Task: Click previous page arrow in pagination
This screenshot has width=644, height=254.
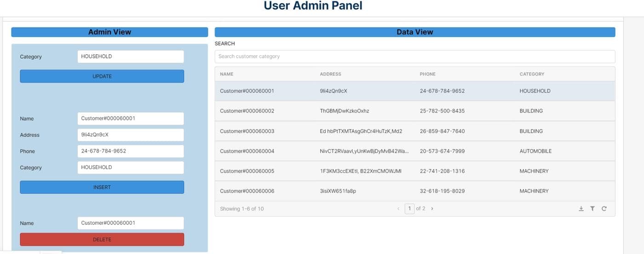Action: 398,209
